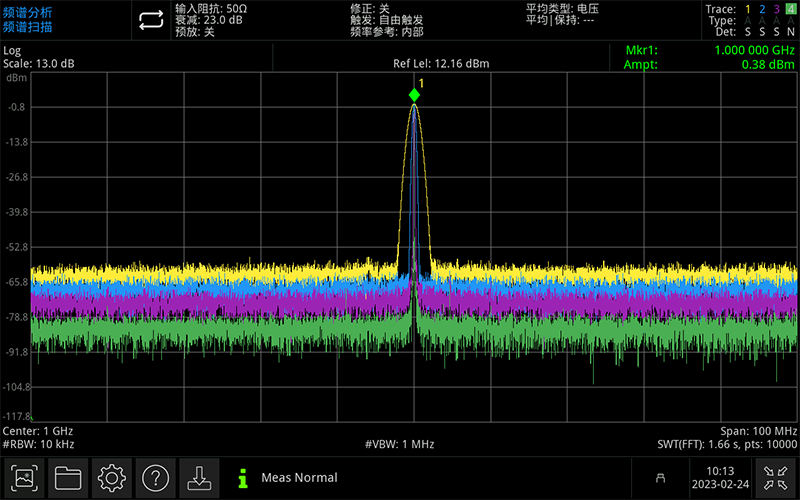
Task: Click the Span 100 MHz label
Action: tap(758, 430)
